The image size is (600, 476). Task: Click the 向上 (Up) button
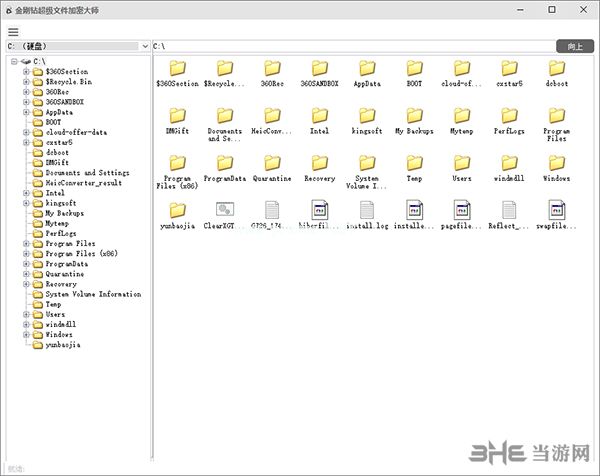click(574, 46)
